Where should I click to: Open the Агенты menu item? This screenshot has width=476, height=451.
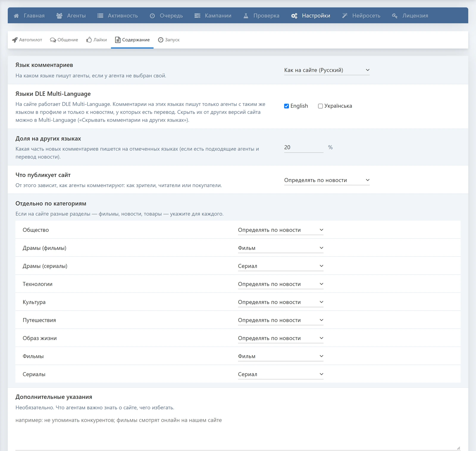point(71,16)
